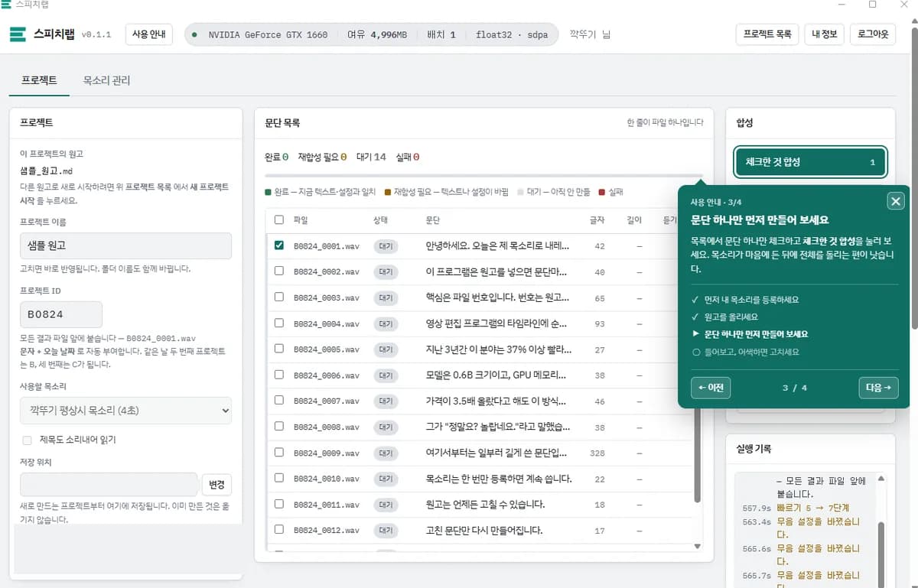This screenshot has height=588, width=918.
Task: Click the 파일 column header
Action: 301,220
